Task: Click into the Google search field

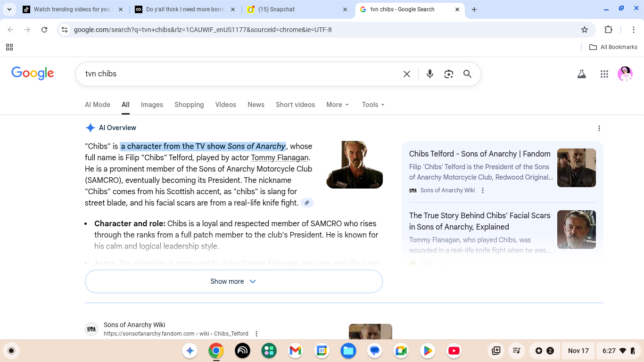Action: pos(236,74)
